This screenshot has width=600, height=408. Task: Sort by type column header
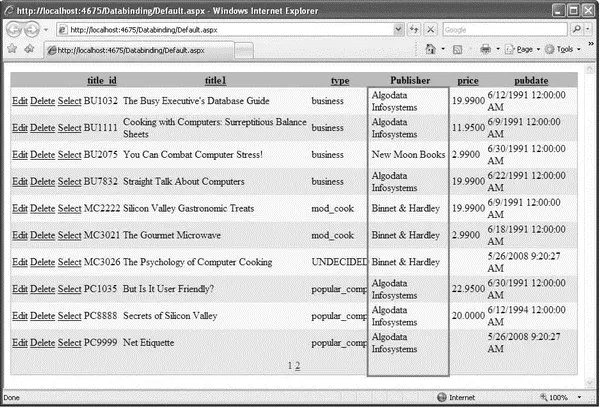(340, 81)
